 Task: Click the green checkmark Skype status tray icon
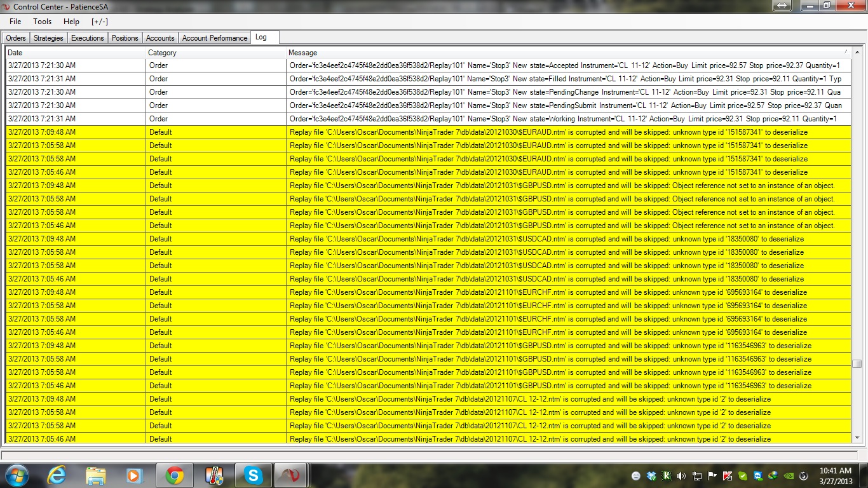click(743, 476)
